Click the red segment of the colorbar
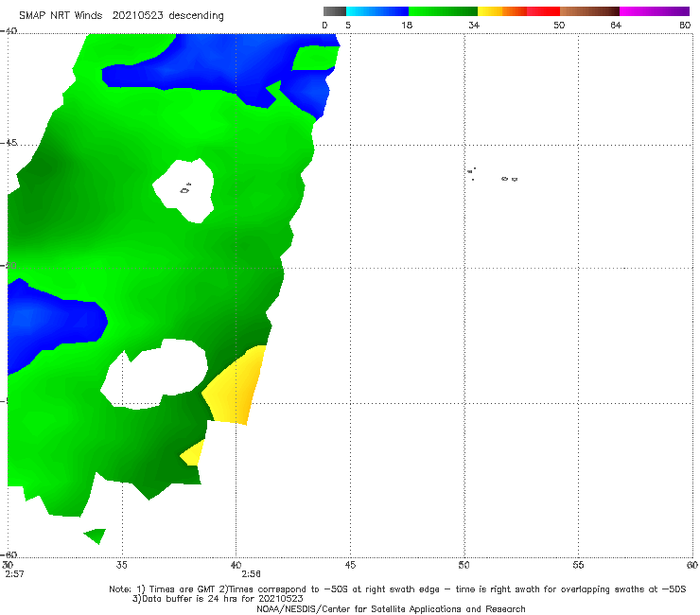This screenshot has height=615, width=700. [x=543, y=11]
